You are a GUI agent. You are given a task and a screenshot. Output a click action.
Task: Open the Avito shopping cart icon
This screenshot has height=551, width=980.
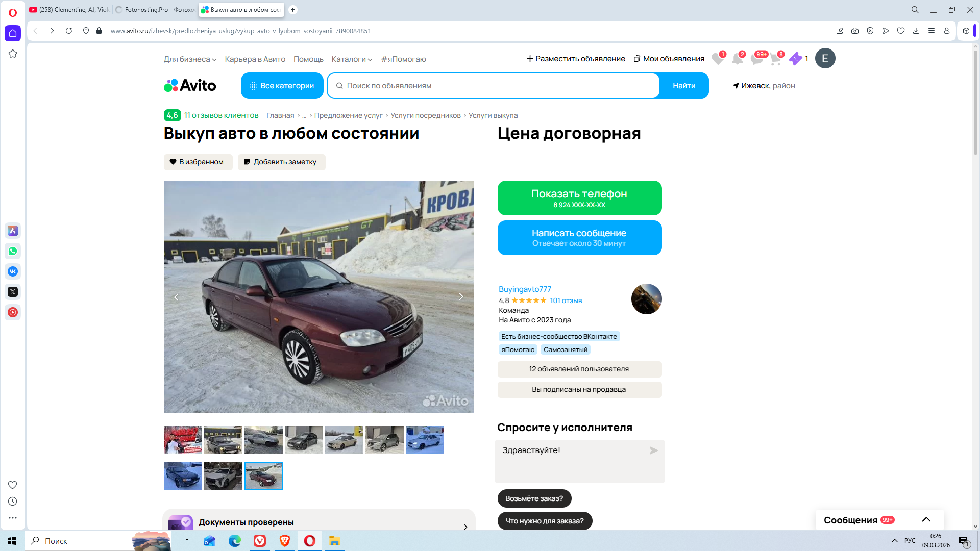pyautogui.click(x=775, y=59)
